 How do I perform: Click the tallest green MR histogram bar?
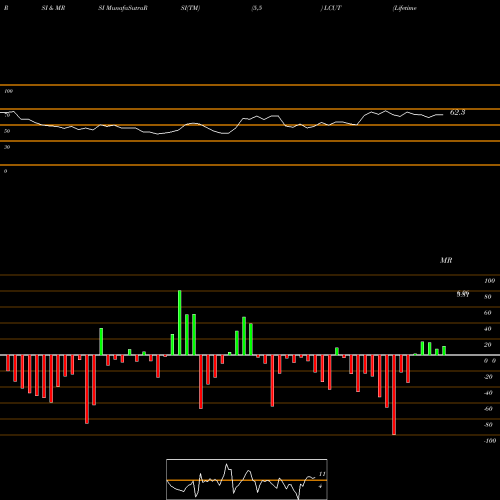point(180,323)
